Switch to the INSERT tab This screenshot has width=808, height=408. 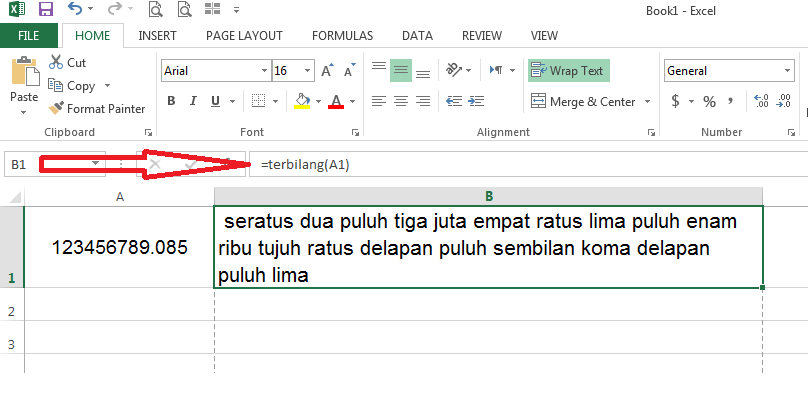click(157, 36)
